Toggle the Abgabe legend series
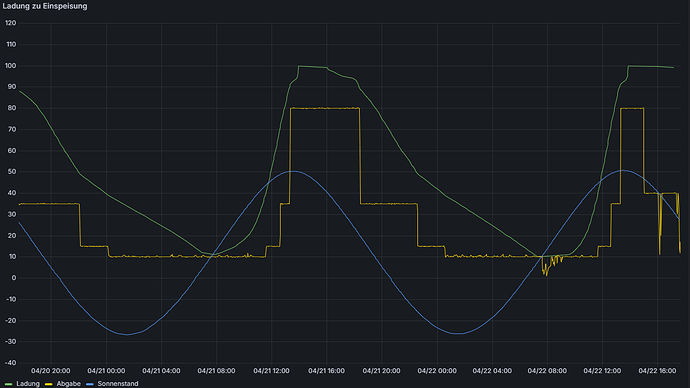The width and height of the screenshot is (690, 388). [x=68, y=384]
